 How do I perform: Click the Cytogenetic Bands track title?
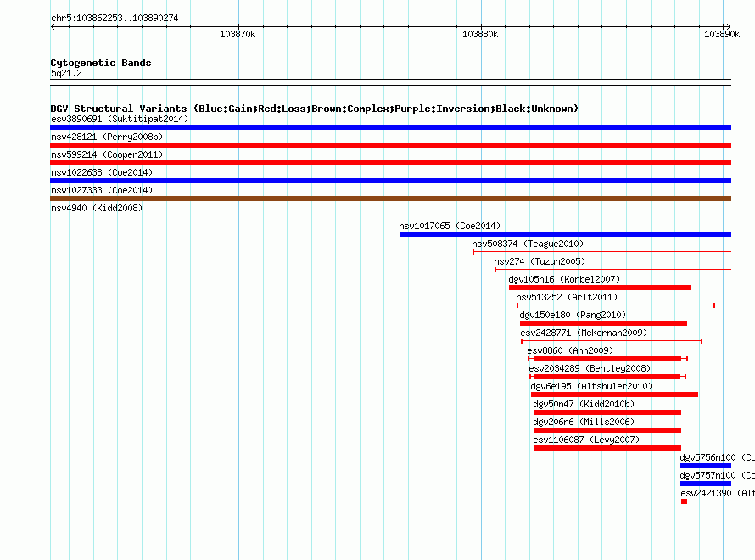[x=101, y=63]
